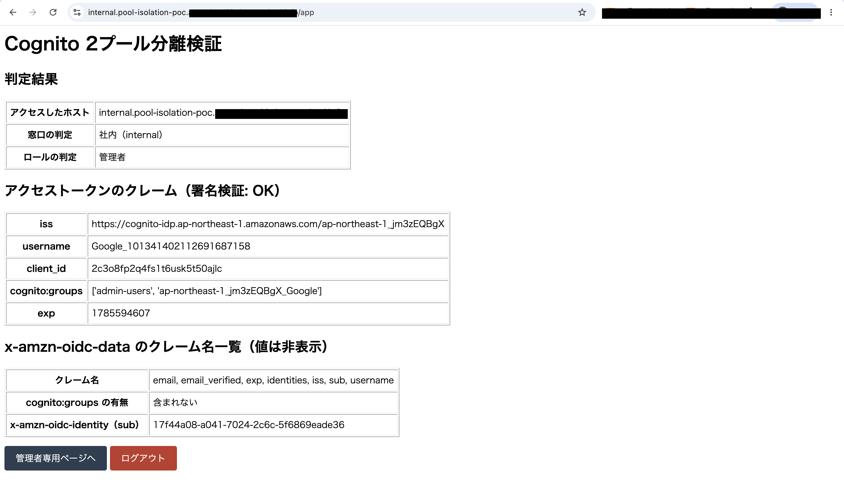Screen dimensions: 844x504
Task: Open 管理者専用ページへ button
Action: (56, 458)
